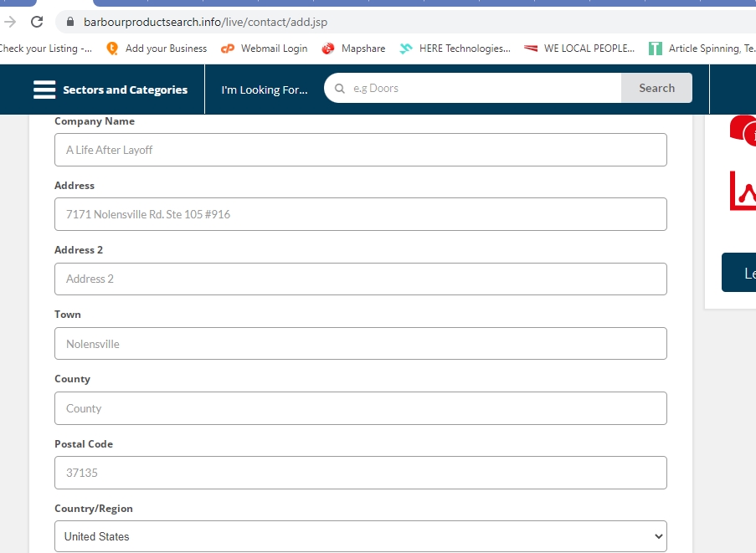Open HERE Technologies bookmark
The height and width of the screenshot is (553, 756).
coord(455,49)
